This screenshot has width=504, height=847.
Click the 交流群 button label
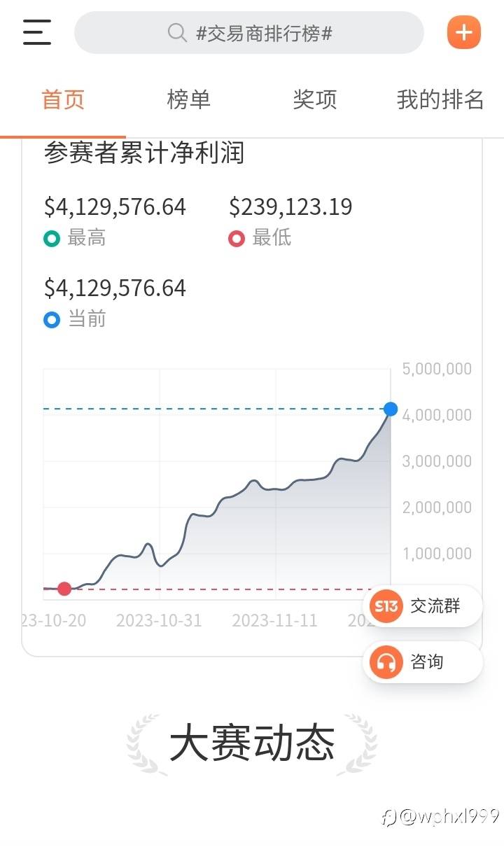click(435, 605)
